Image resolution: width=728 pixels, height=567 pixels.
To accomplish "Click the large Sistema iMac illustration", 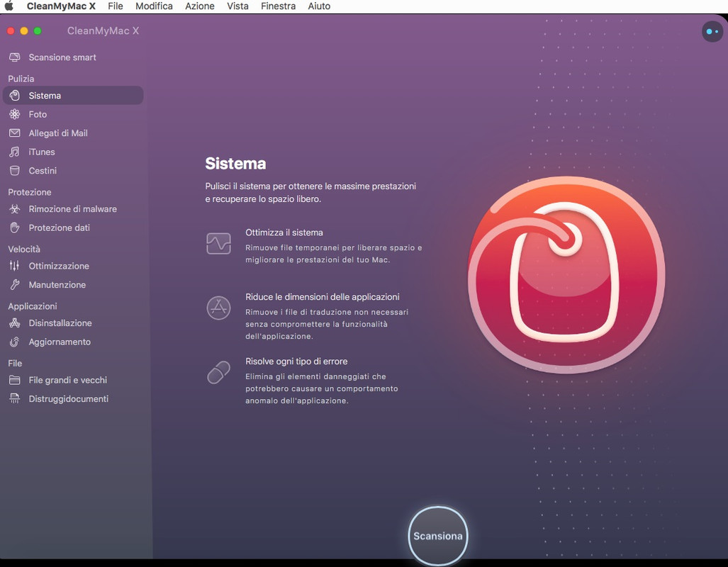I will (566, 275).
